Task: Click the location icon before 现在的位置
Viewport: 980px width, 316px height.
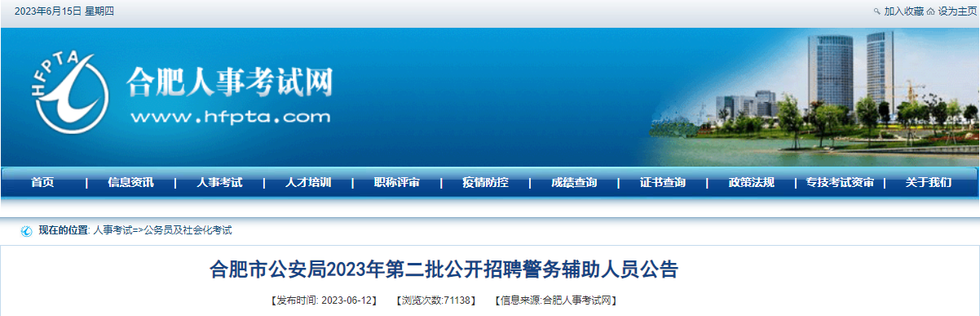Action: [x=26, y=231]
